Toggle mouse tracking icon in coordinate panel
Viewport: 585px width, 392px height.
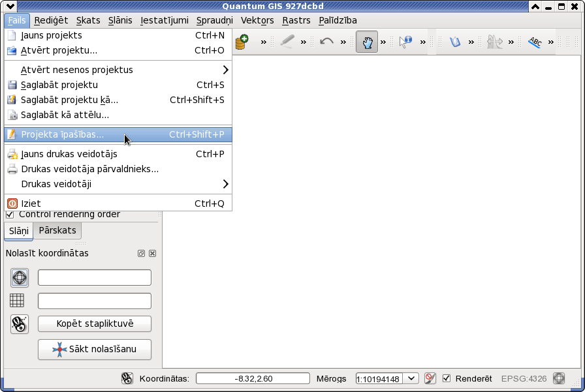tap(20, 324)
